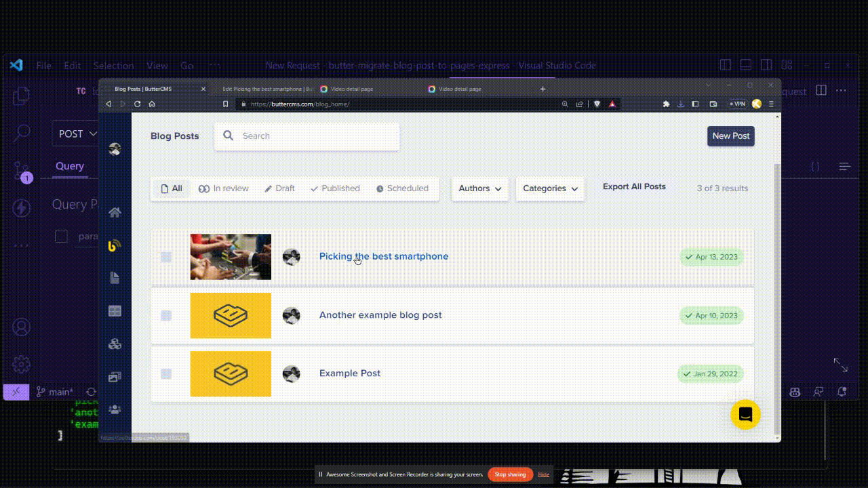Open the Collections grid icon in sidebar
868x488 pixels.
(115, 311)
